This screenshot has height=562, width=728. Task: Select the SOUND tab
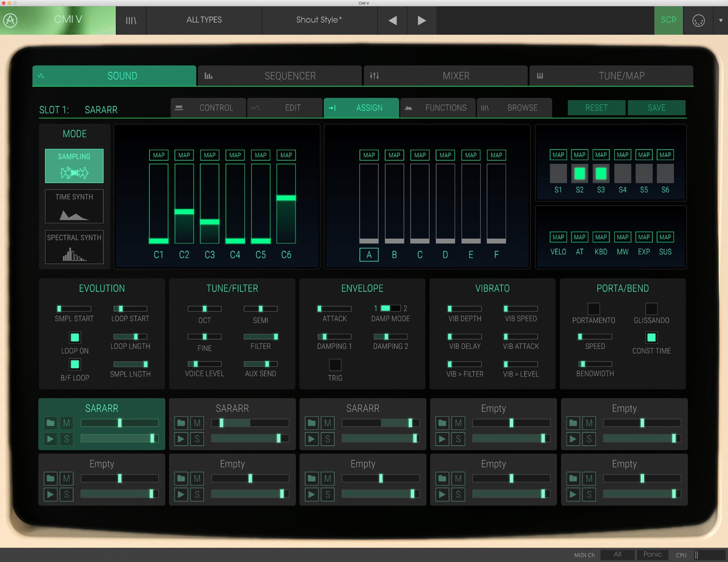click(x=114, y=76)
